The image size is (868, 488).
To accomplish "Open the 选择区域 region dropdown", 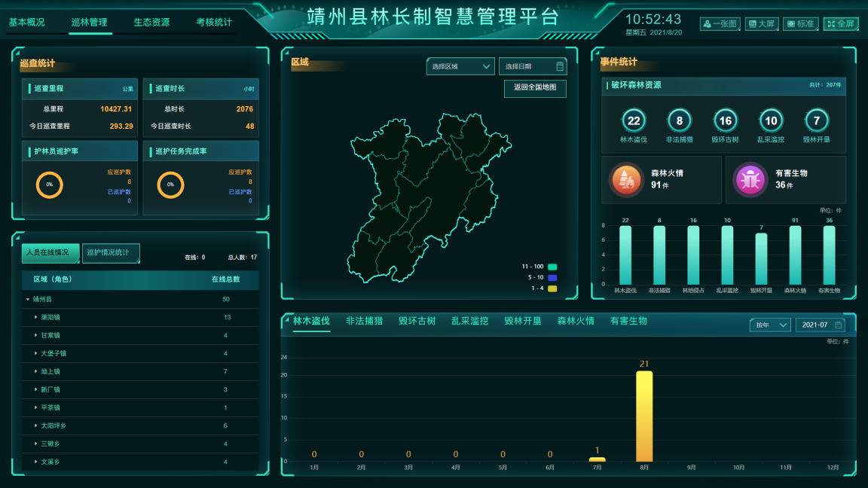I will click(x=460, y=66).
